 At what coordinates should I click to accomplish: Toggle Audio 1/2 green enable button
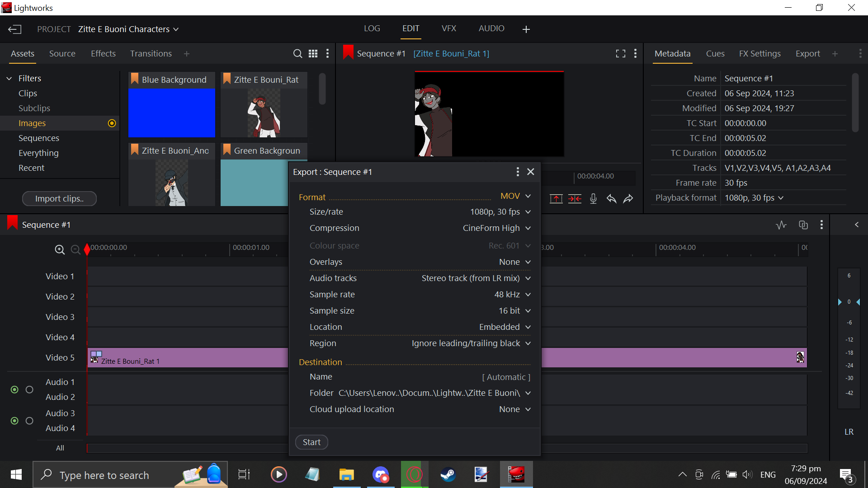coord(14,389)
